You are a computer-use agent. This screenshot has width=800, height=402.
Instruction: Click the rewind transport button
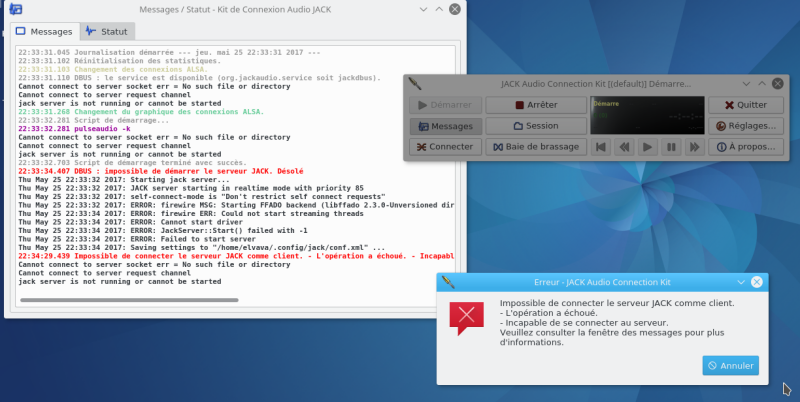click(x=624, y=147)
